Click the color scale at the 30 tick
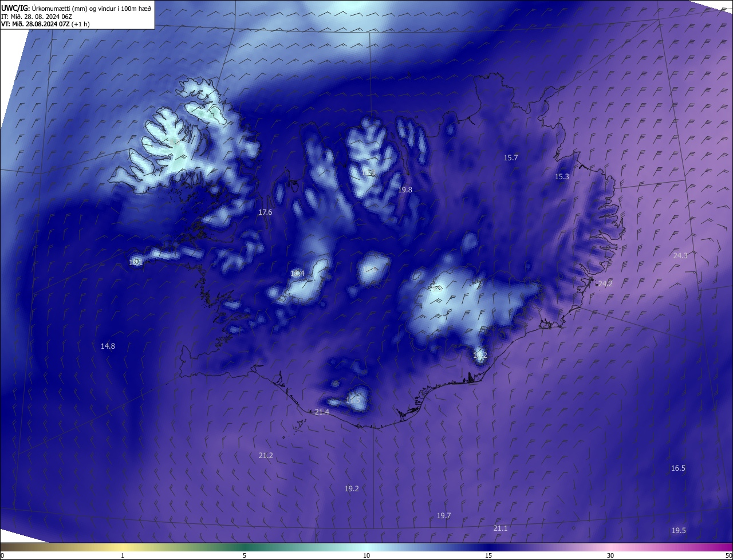The width and height of the screenshot is (733, 560). coord(610,547)
